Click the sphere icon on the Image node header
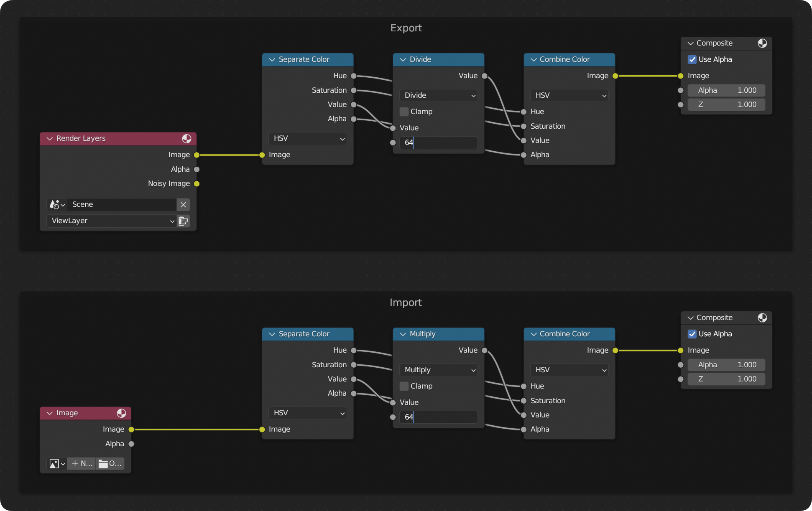 click(121, 413)
